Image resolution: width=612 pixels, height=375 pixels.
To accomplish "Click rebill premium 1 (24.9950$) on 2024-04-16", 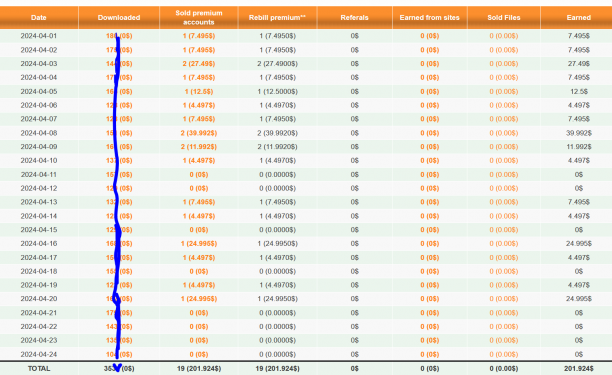I will pos(278,243).
